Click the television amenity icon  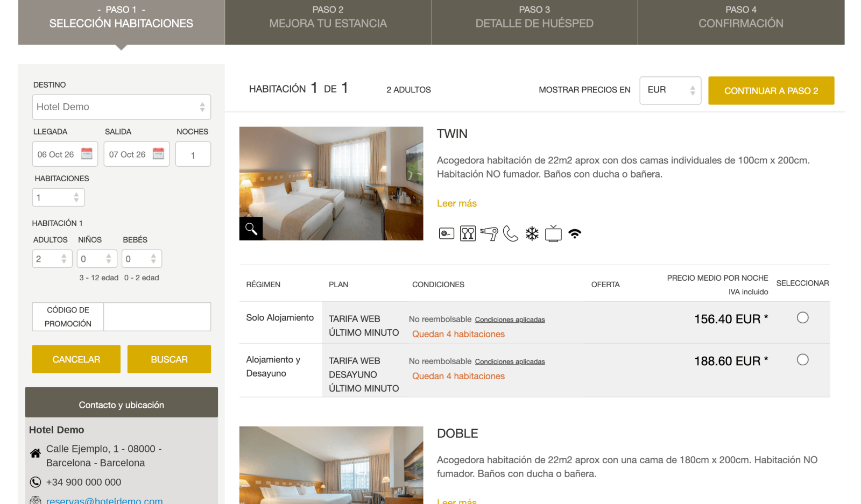553,233
